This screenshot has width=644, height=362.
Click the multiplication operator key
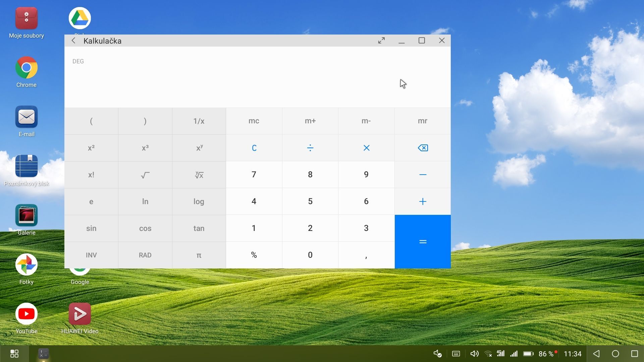click(x=366, y=148)
